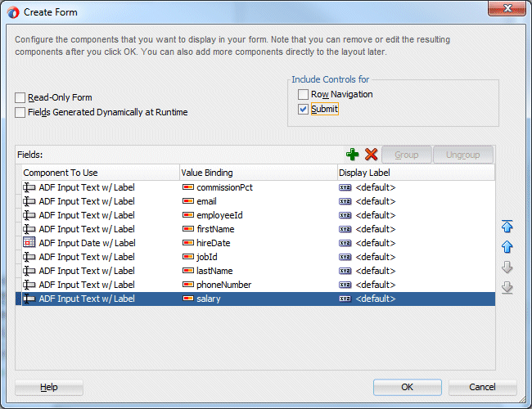This screenshot has width=532, height=409.
Task: Click the Group button
Action: coord(407,155)
